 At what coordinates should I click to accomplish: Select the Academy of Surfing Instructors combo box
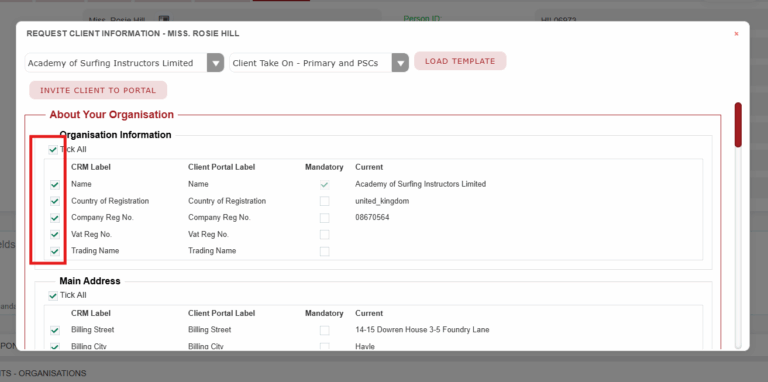tap(124, 63)
